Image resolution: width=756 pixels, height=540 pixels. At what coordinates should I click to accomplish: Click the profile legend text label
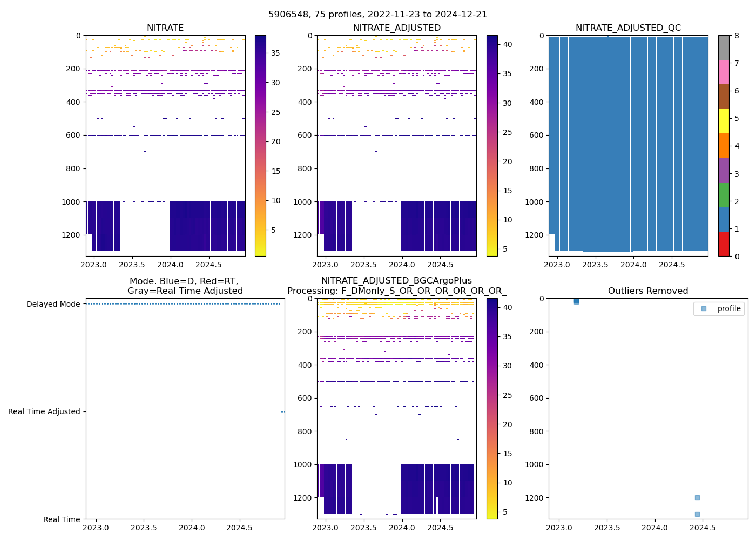(728, 308)
